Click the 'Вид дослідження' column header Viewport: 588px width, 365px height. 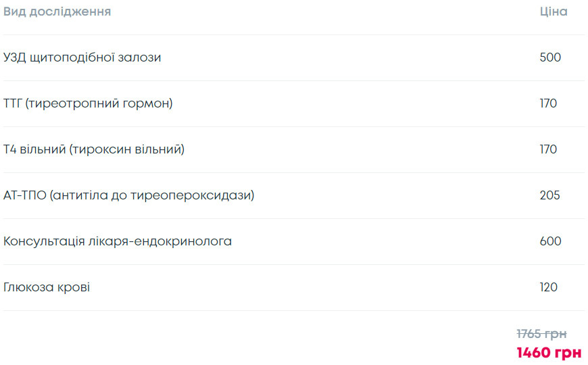[x=57, y=11]
